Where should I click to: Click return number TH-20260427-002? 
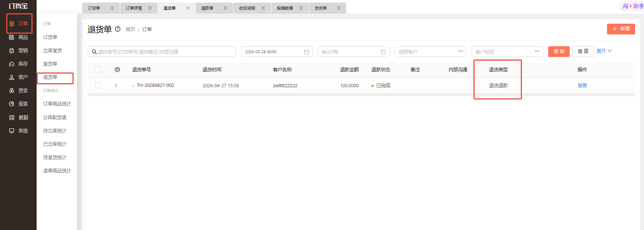tap(155, 85)
